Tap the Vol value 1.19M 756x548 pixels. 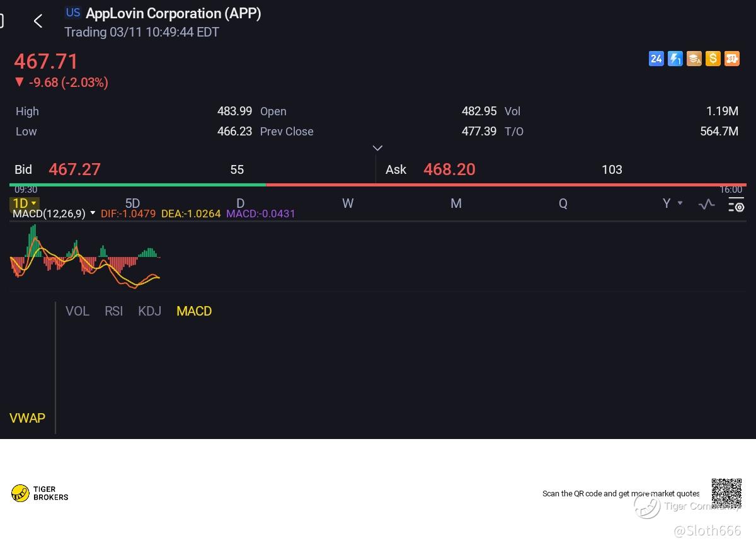click(x=722, y=111)
